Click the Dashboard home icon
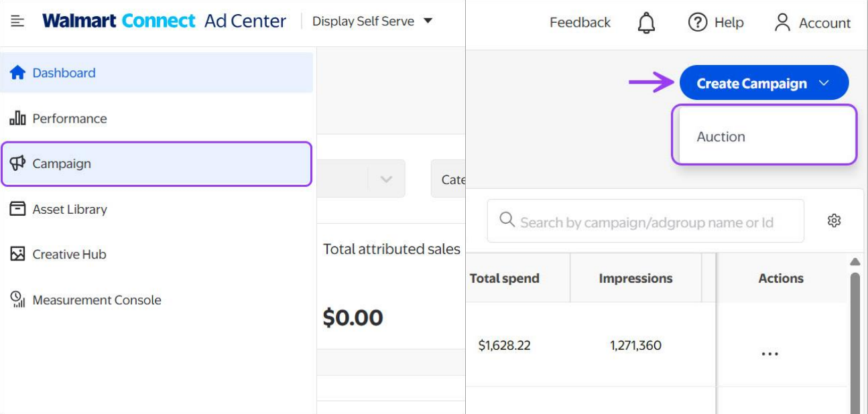868x414 pixels. click(x=17, y=73)
